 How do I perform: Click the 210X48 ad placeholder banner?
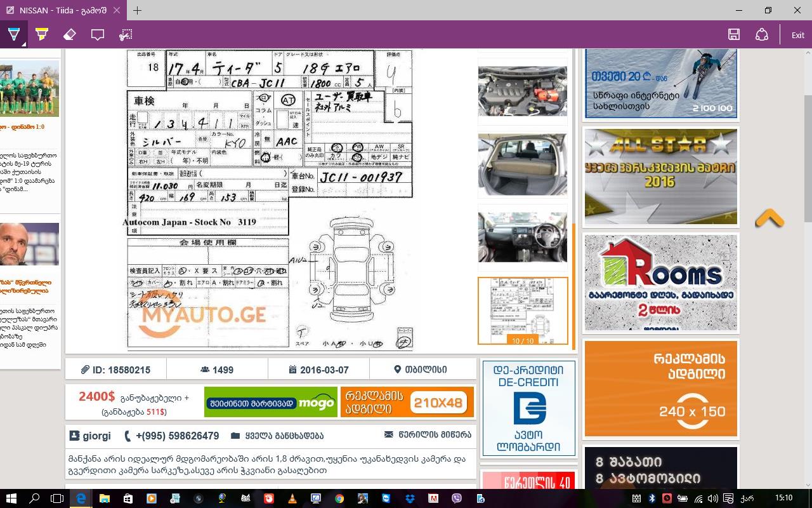tap(407, 402)
